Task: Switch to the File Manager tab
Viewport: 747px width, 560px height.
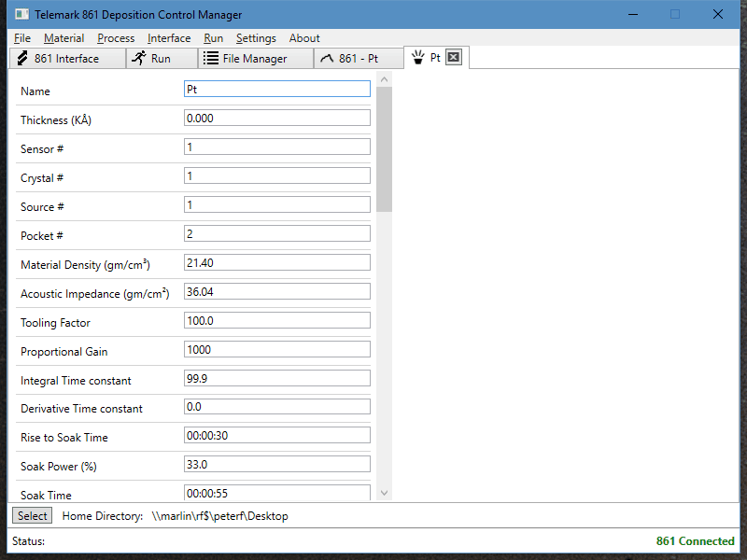Action: coord(256,59)
